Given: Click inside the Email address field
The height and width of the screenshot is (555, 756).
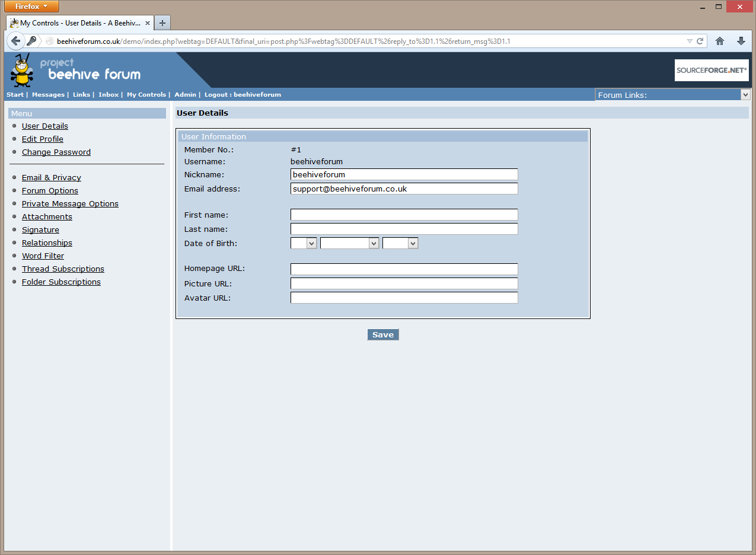Looking at the screenshot, I should coord(403,188).
